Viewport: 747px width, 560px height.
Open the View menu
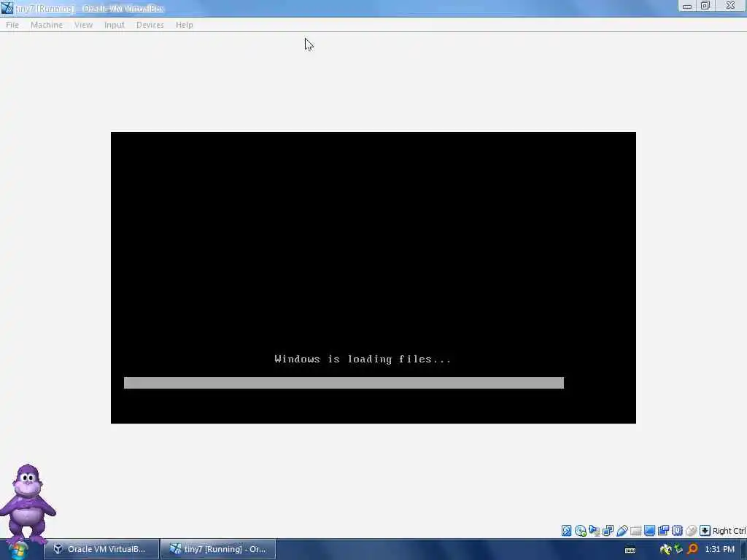click(x=83, y=25)
